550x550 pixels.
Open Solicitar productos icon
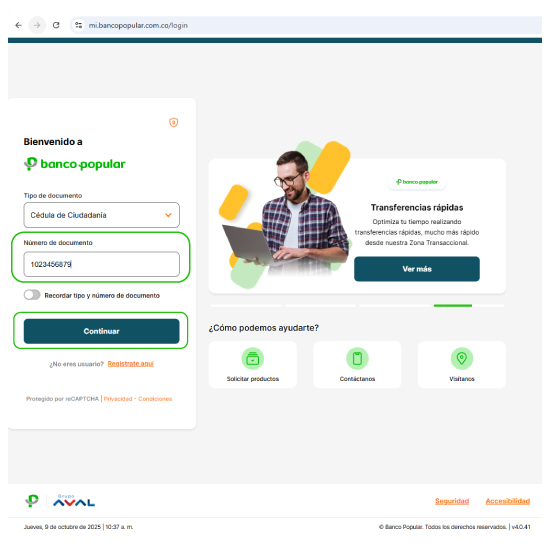pyautogui.click(x=253, y=358)
